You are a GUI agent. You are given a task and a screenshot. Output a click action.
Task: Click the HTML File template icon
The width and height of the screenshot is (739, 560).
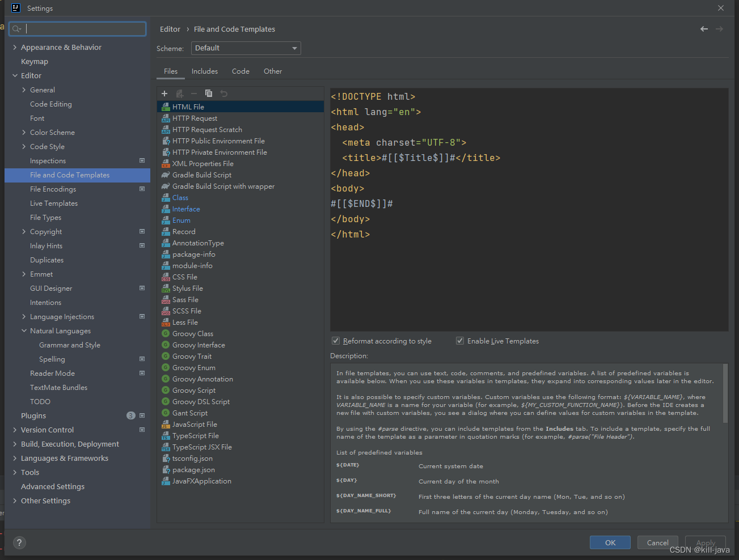point(166,107)
